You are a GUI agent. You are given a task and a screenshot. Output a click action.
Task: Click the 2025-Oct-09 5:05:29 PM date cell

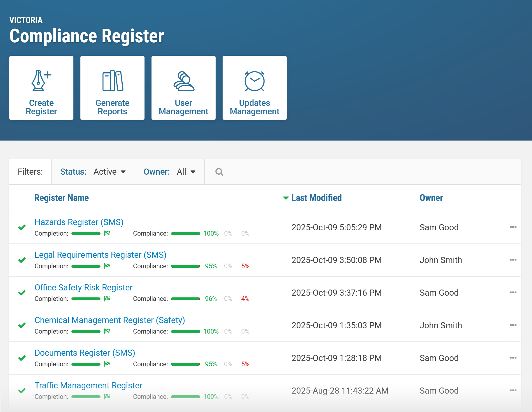click(337, 227)
